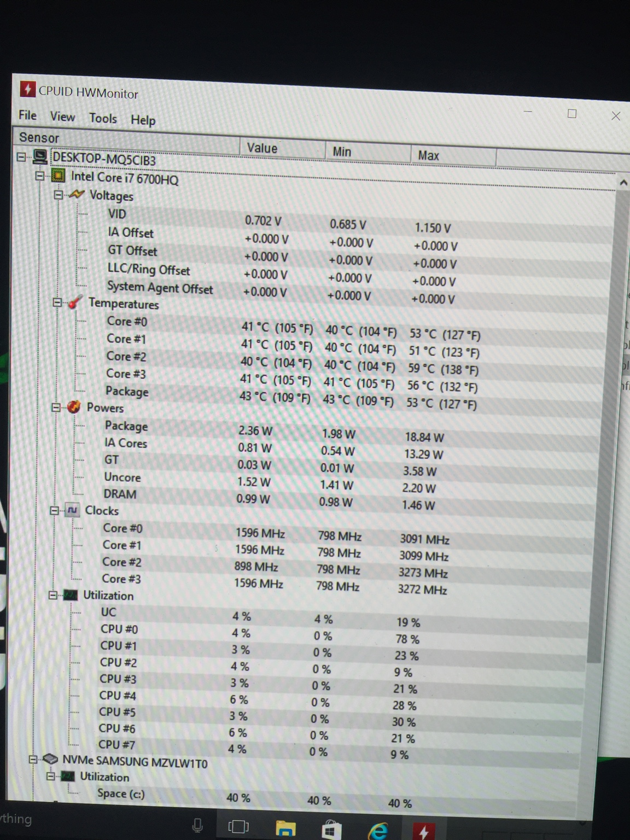The width and height of the screenshot is (630, 840).
Task: Click the Clocks waveform icon
Action: click(72, 510)
